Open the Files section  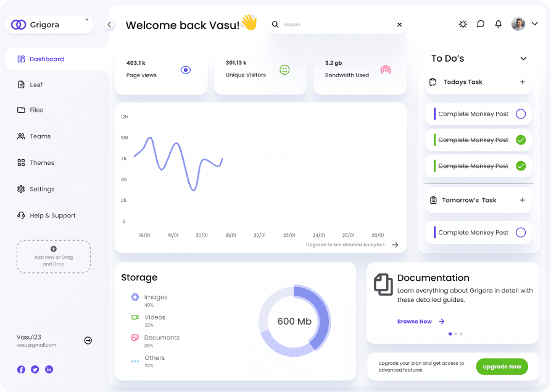pyautogui.click(x=37, y=110)
